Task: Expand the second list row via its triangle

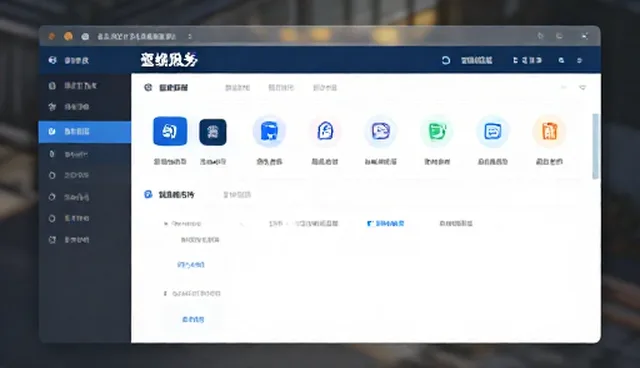Action: coord(165,293)
